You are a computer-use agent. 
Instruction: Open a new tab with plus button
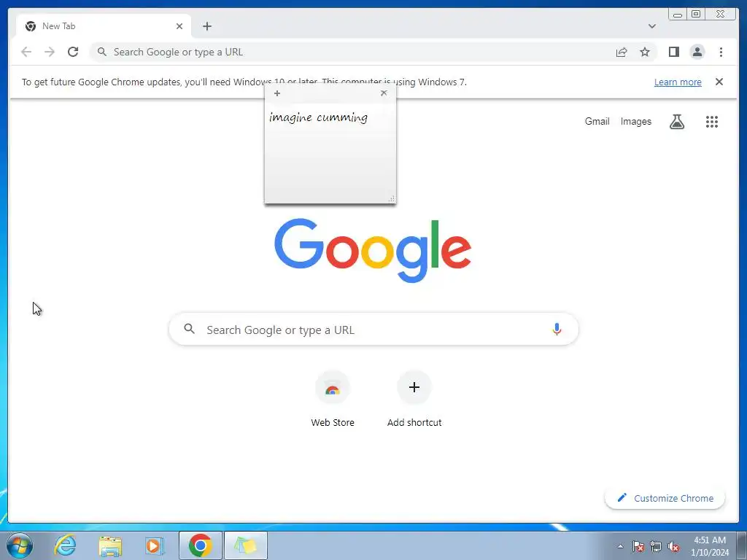coord(206,26)
